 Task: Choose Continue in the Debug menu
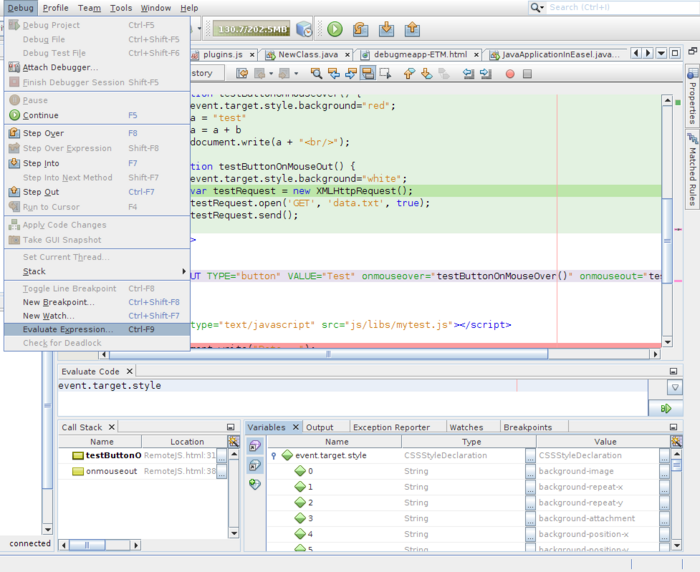pyautogui.click(x=97, y=115)
